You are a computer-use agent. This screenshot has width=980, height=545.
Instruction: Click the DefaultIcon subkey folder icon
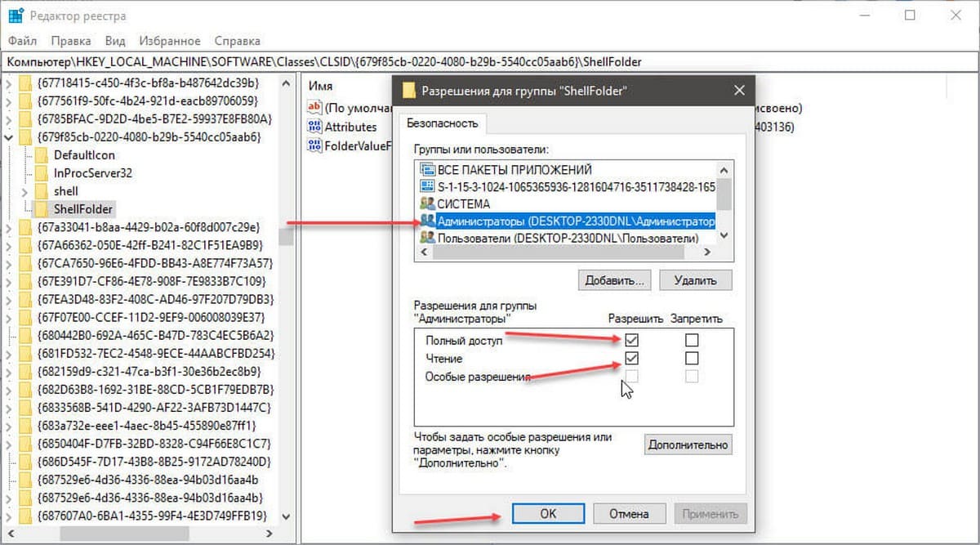41,154
